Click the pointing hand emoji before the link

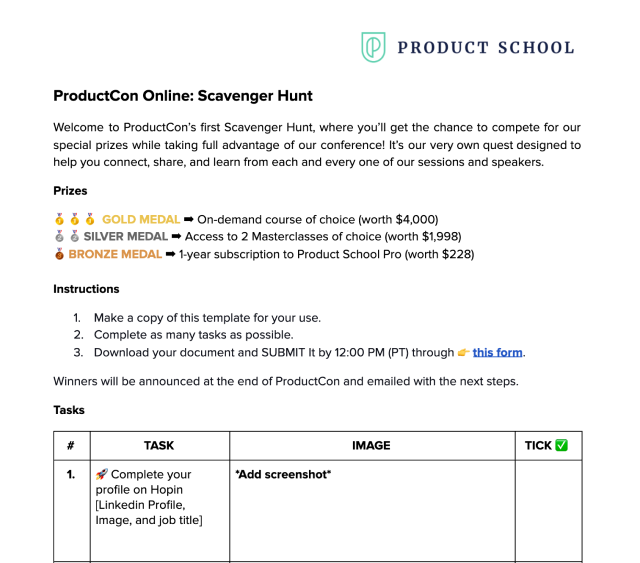click(462, 352)
